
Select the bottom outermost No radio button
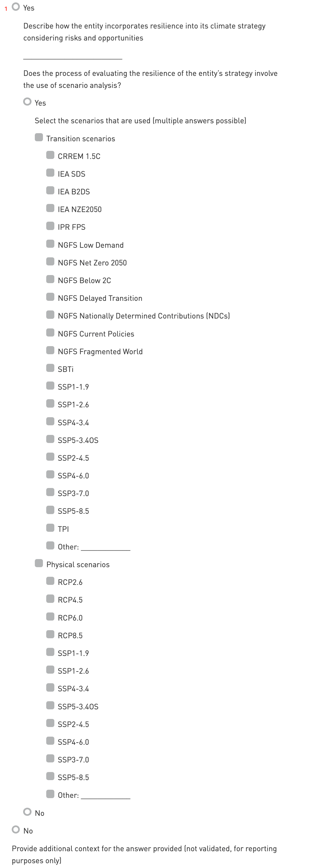coord(16,830)
